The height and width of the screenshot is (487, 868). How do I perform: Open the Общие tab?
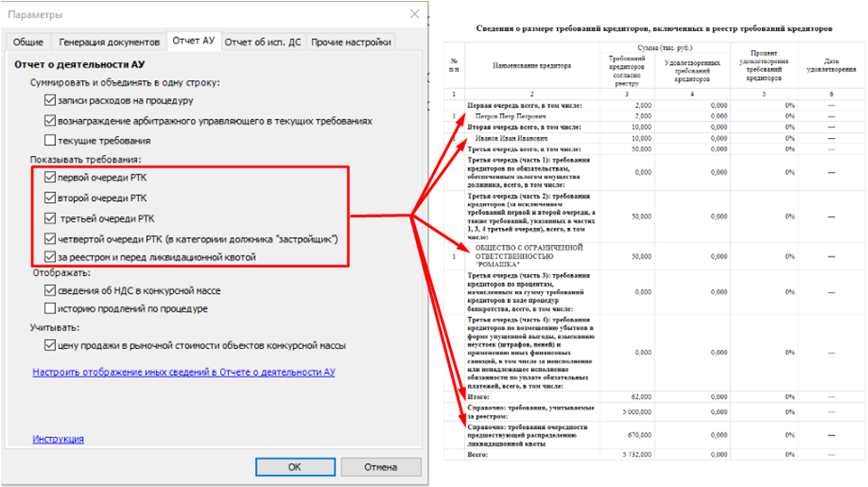coord(29,42)
